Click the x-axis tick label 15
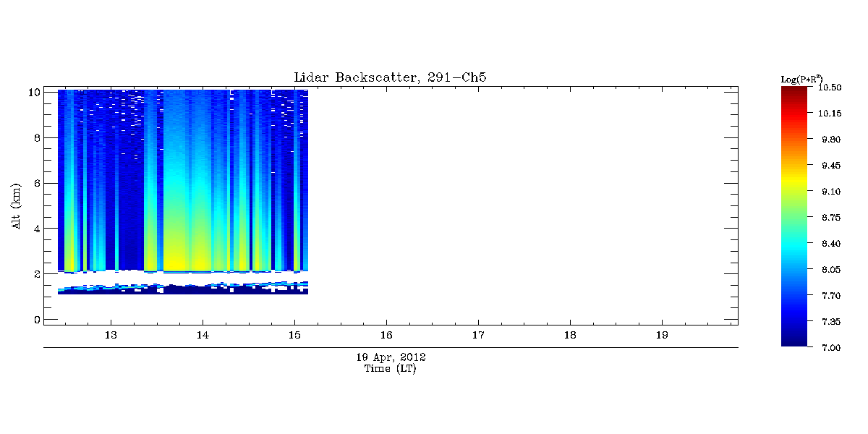This screenshot has height=434, width=868. click(294, 335)
